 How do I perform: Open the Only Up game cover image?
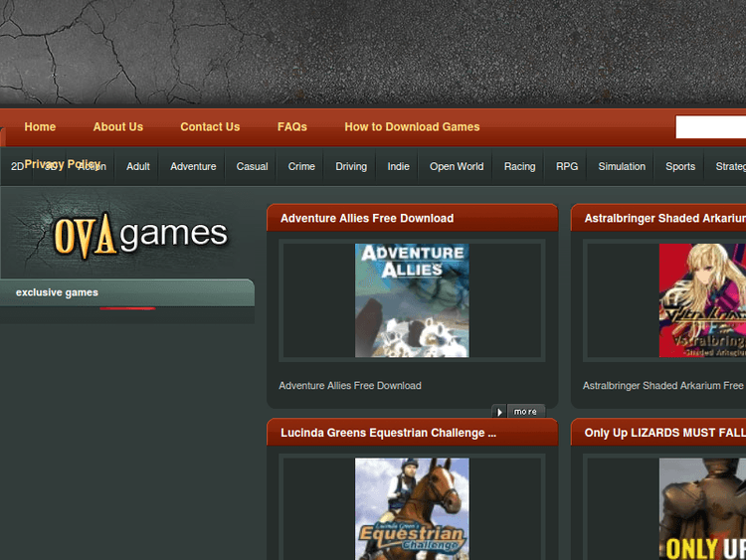click(x=702, y=508)
